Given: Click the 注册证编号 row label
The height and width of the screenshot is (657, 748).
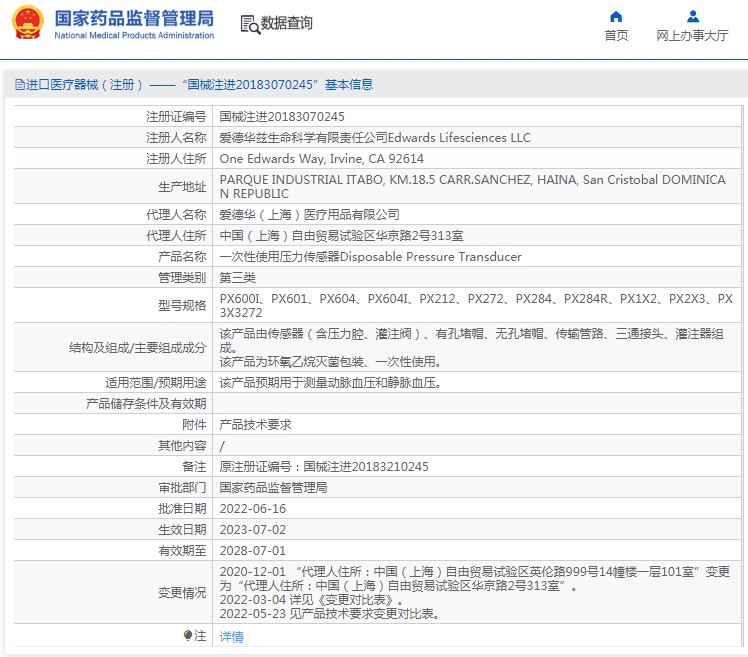Looking at the screenshot, I should 176,116.
